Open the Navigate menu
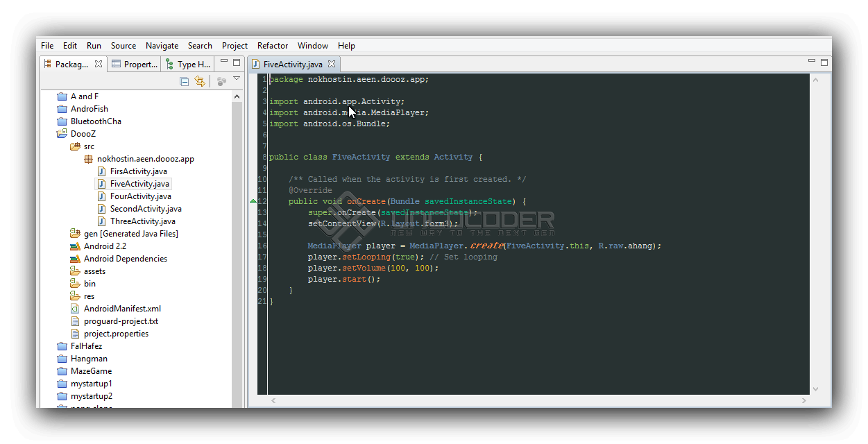Viewport: 868px width, 444px height. click(162, 46)
